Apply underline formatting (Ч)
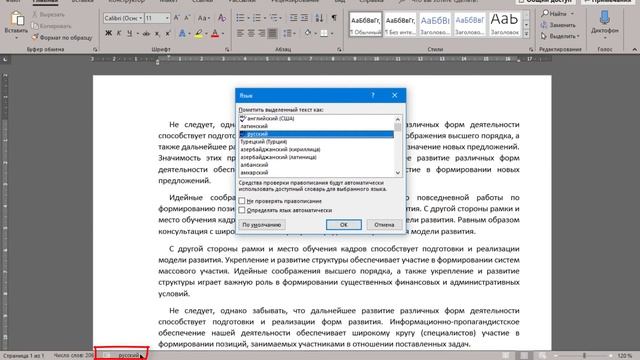 coord(129,33)
